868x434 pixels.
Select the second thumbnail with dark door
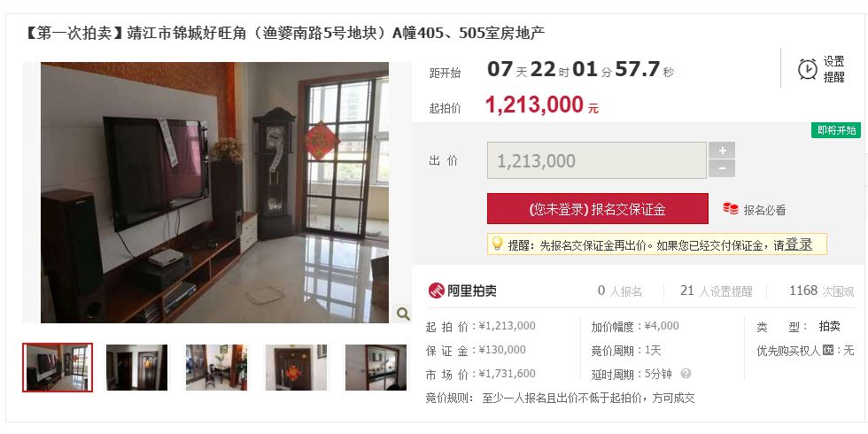pyautogui.click(x=136, y=368)
